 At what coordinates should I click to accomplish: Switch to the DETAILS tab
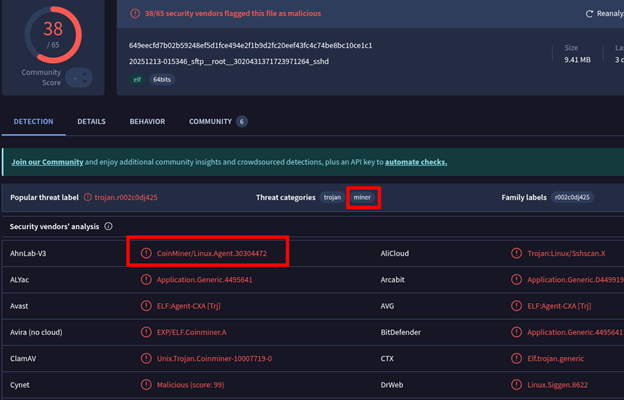click(x=91, y=122)
